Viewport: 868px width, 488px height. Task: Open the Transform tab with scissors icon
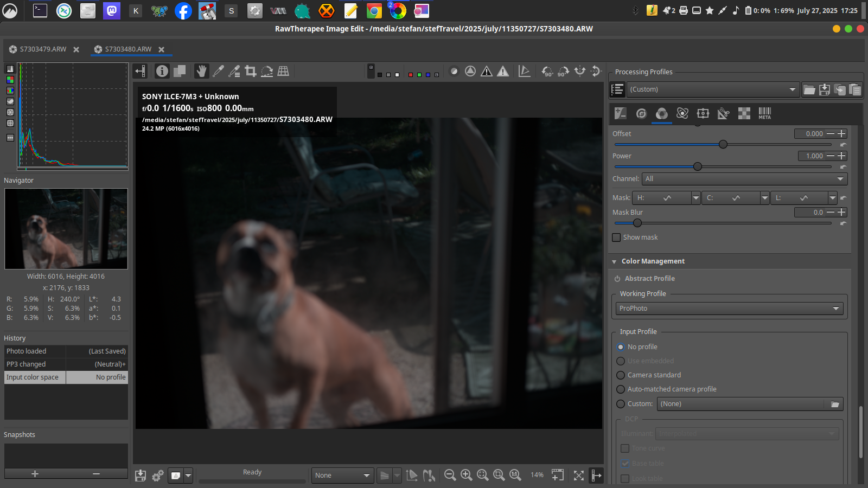tap(723, 113)
